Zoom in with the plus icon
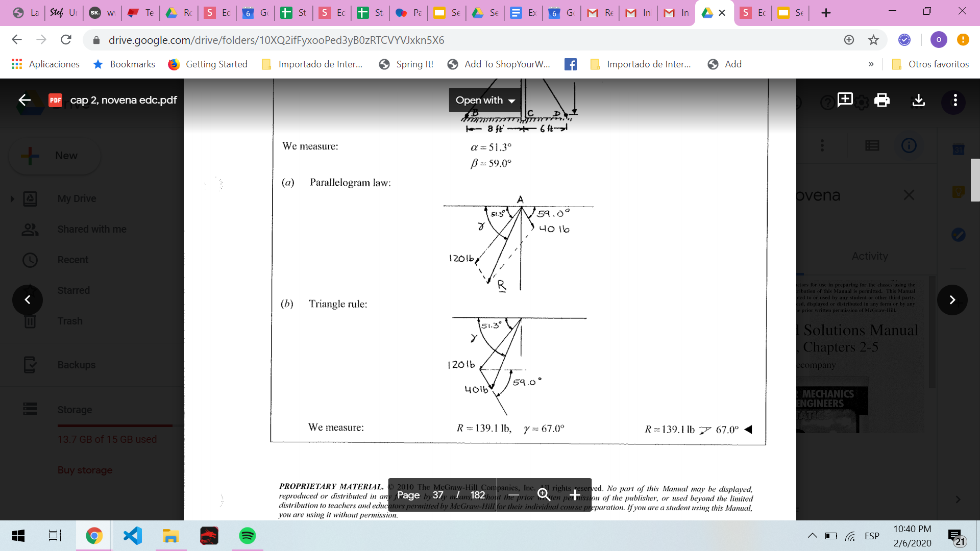980x551 pixels. 575,495
